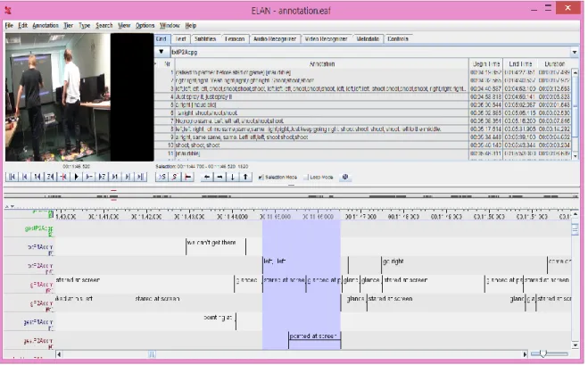The width and height of the screenshot is (588, 365).
Task: Open the tier selection dropdown arrow at right
Action: pyautogui.click(x=575, y=52)
